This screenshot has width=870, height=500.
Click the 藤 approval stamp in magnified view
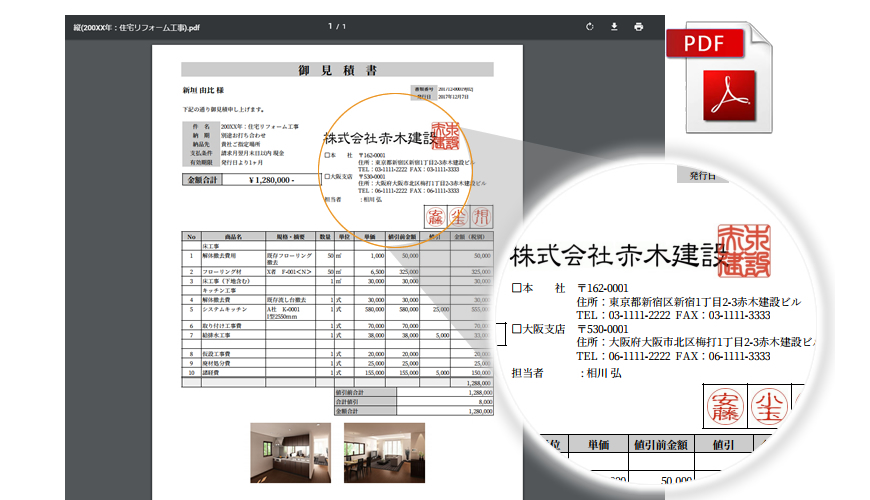(x=725, y=407)
